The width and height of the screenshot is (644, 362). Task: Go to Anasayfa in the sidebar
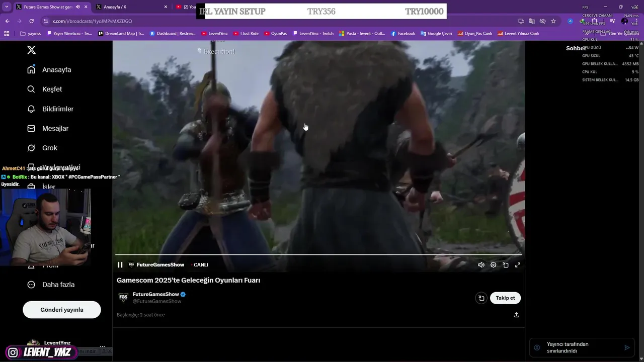pyautogui.click(x=49, y=70)
